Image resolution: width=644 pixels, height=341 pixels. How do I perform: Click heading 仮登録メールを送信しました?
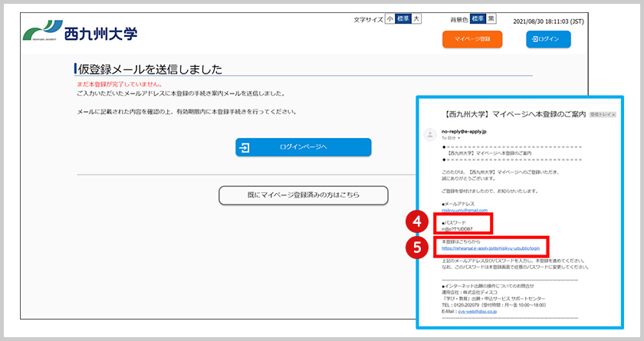click(x=150, y=69)
